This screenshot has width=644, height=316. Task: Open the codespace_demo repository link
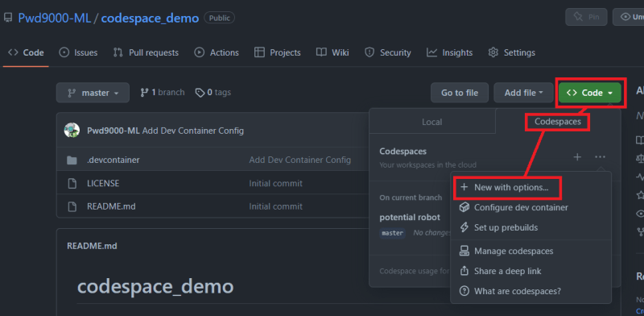[x=150, y=18]
